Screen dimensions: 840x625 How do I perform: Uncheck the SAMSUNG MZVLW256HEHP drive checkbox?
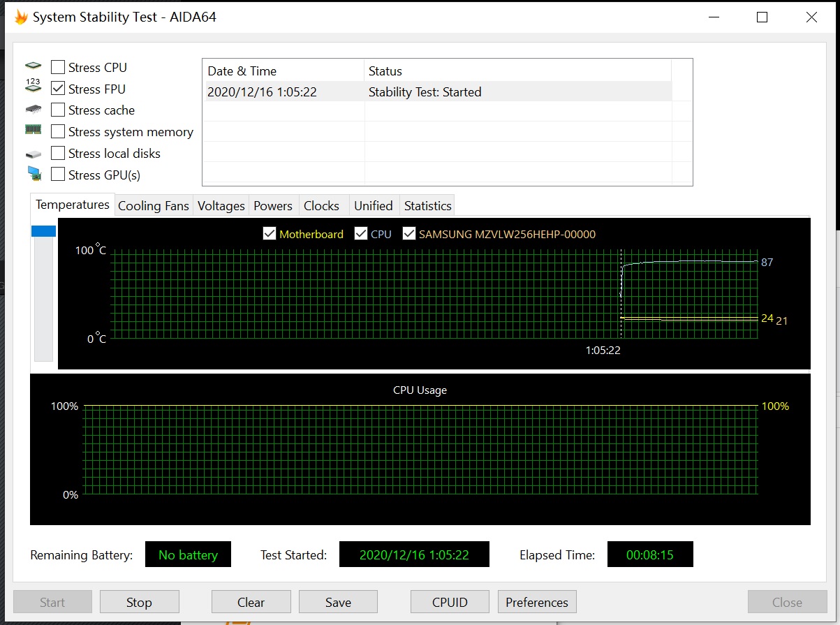coord(409,233)
